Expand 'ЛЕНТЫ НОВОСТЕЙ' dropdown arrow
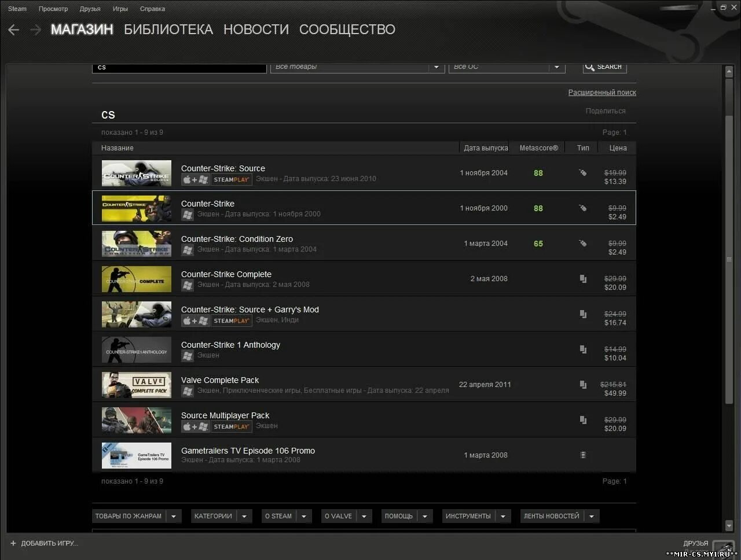Viewport: 741px width, 560px height. (592, 516)
